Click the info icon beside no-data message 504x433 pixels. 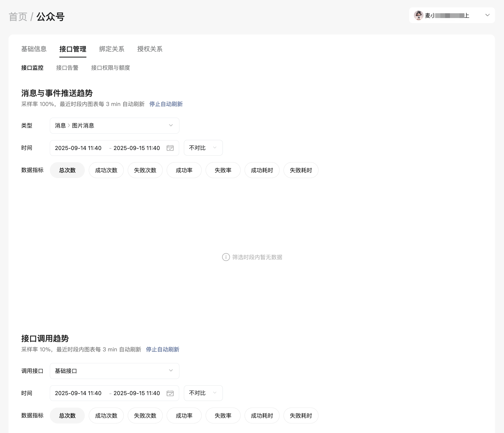[x=226, y=257]
